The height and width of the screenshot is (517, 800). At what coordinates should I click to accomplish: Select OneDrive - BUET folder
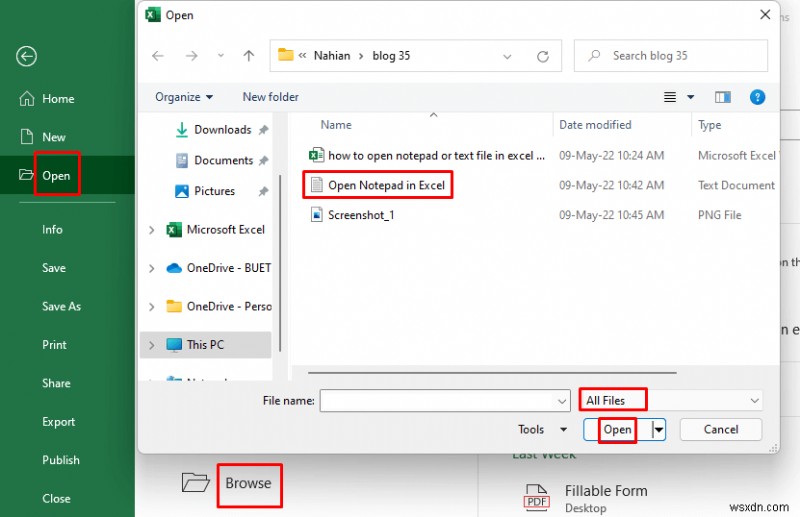coord(219,268)
